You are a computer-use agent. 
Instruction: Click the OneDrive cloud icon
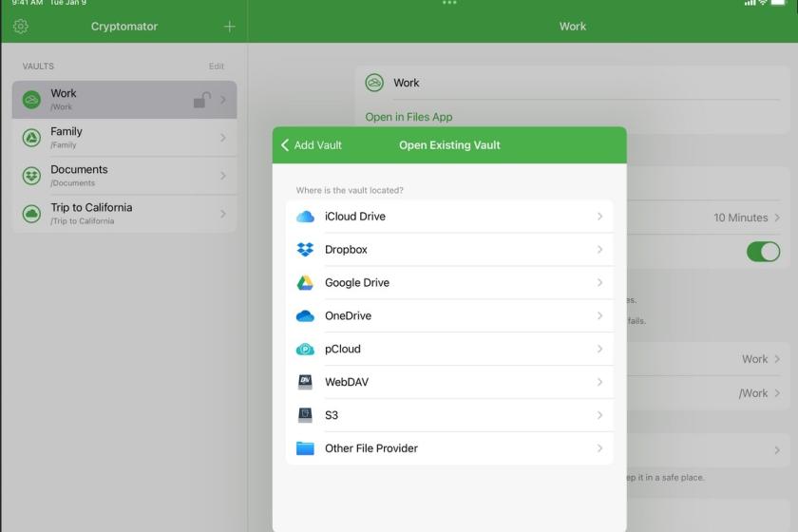point(305,315)
